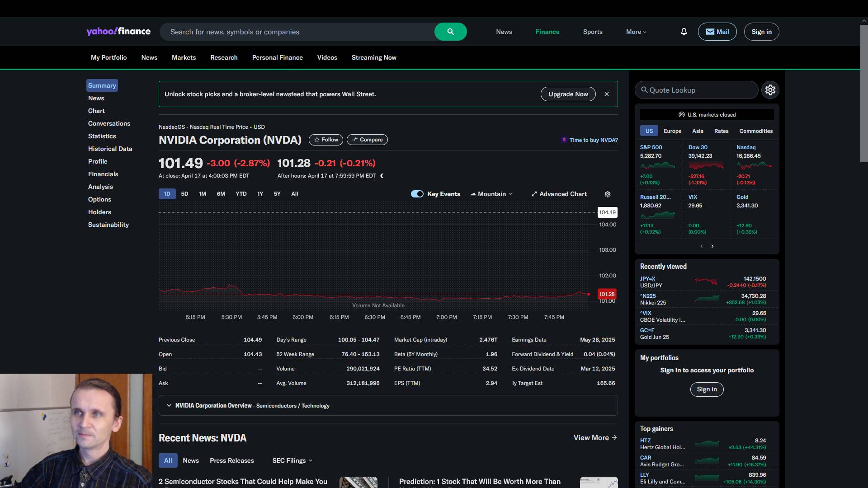Open the Compare stocks button

pyautogui.click(x=367, y=140)
